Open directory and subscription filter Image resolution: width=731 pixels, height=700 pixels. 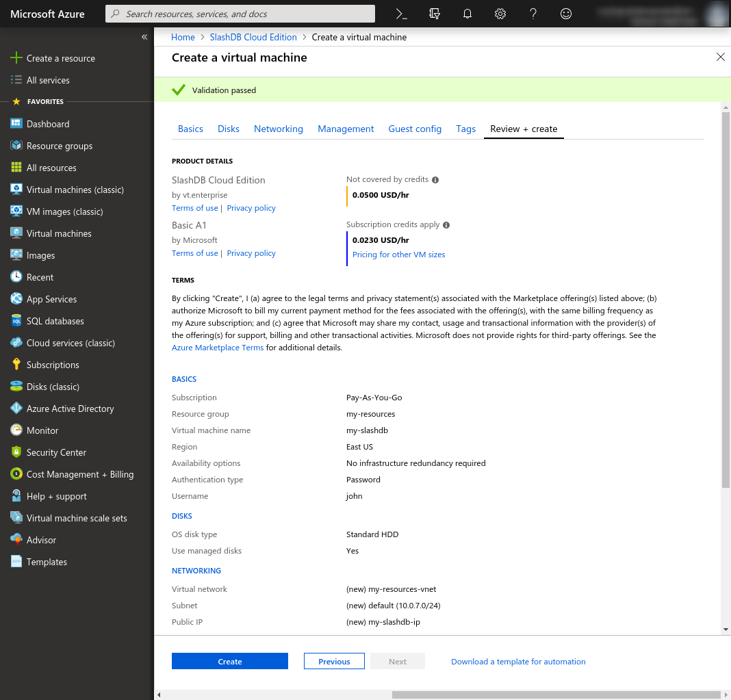pos(435,14)
